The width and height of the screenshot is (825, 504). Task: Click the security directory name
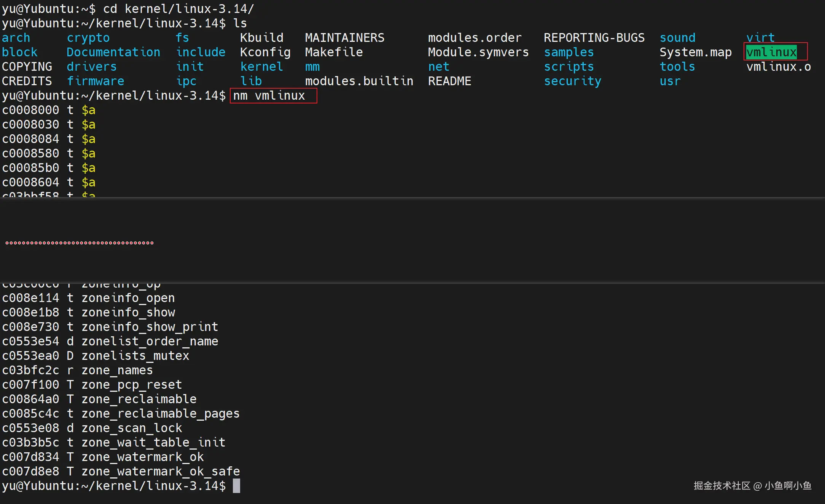(572, 81)
